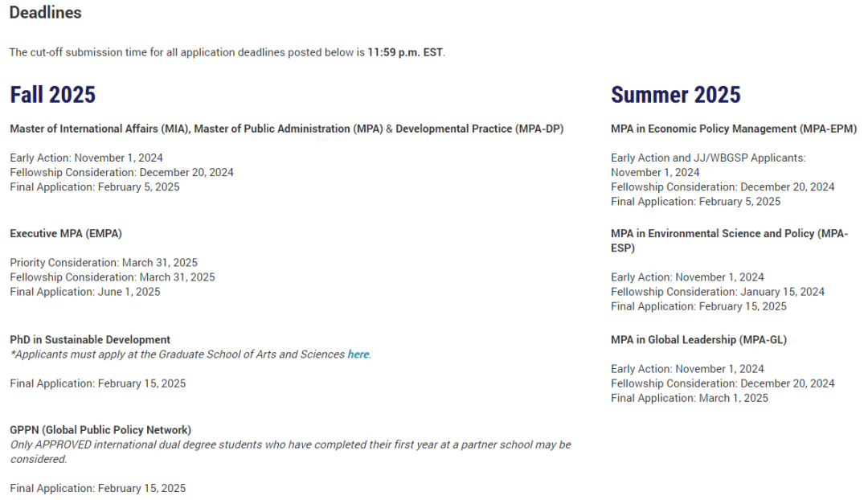Select the Summer 2025 heading
Screen dimensions: 868x500
[675, 95]
